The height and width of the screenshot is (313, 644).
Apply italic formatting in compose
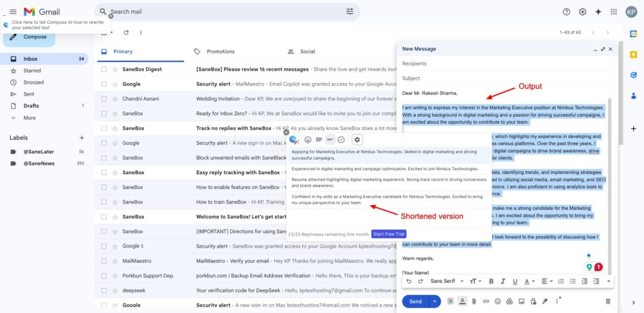[502, 282]
